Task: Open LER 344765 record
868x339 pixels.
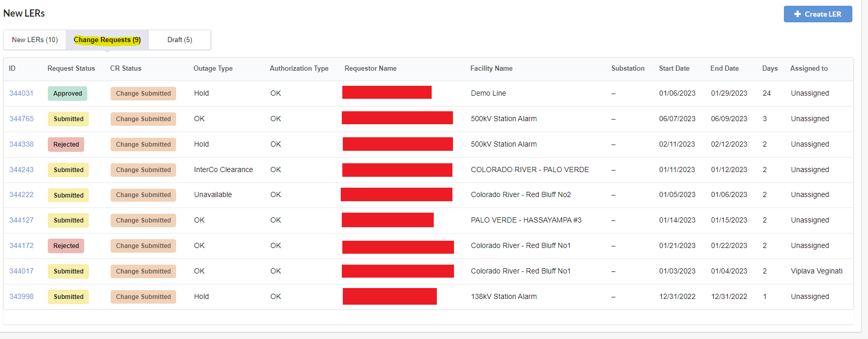Action: pos(21,119)
